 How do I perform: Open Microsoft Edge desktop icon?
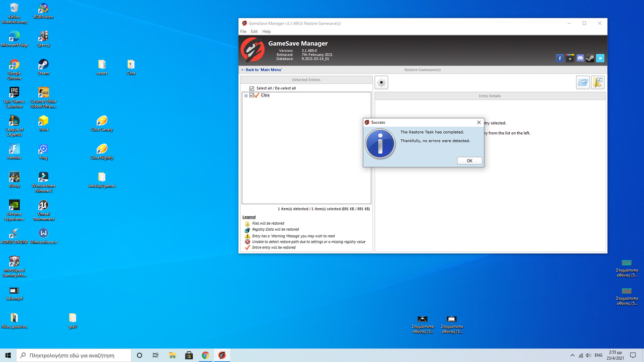[x=14, y=39]
